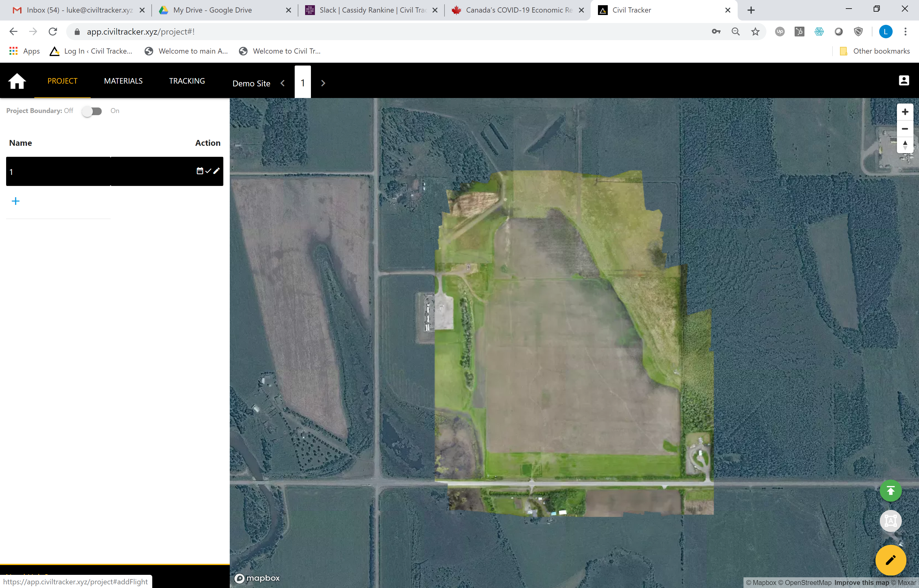Open the yellow pencil draw button

(891, 560)
